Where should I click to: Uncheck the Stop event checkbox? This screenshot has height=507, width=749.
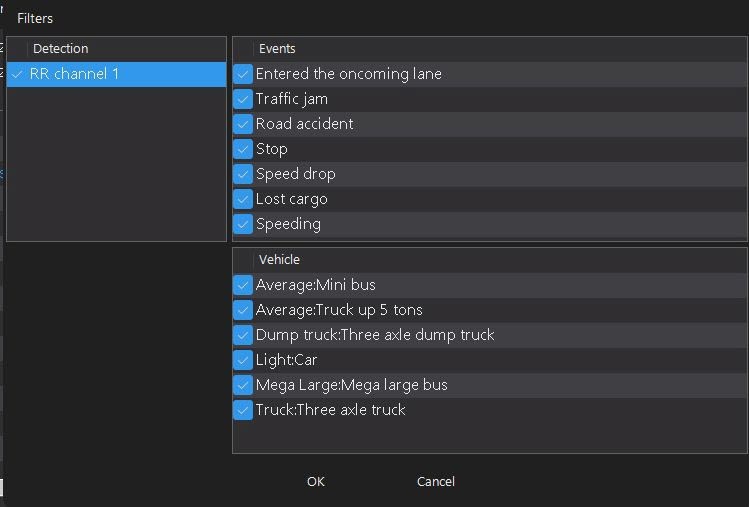tap(243, 149)
